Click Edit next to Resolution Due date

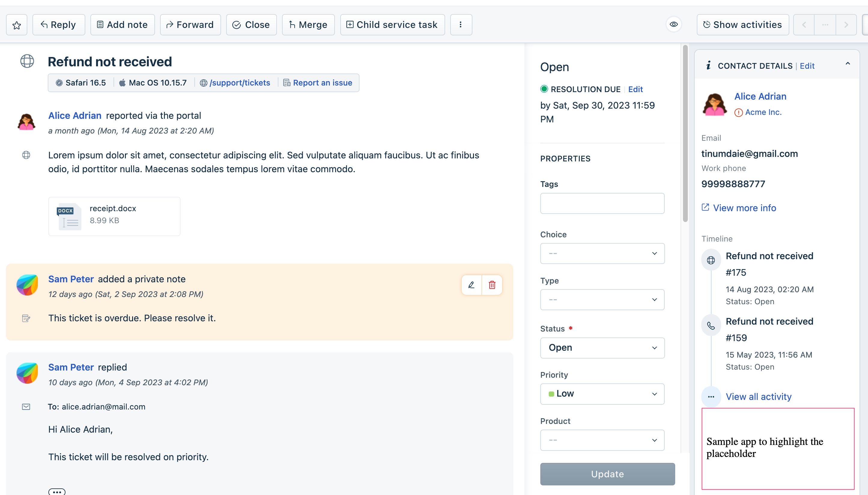[x=636, y=89]
